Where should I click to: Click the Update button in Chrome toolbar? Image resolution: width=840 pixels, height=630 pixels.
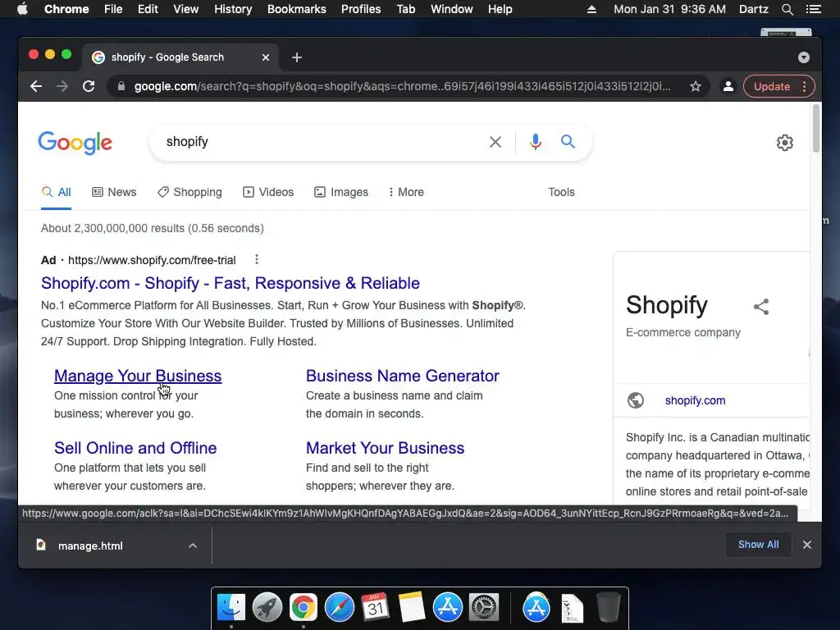pos(771,86)
